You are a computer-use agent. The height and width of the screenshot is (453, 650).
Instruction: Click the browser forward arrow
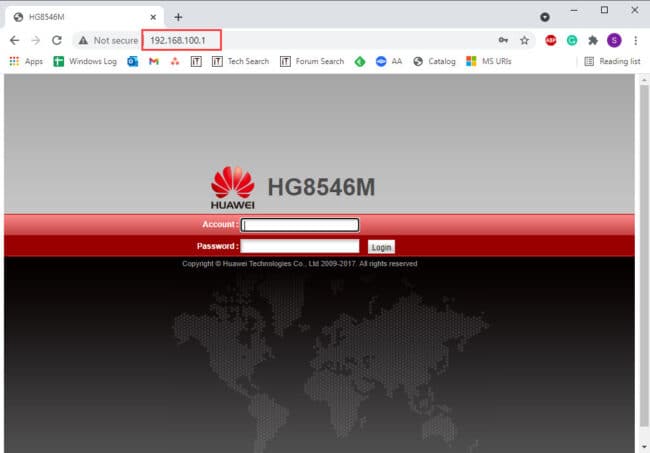tap(36, 40)
